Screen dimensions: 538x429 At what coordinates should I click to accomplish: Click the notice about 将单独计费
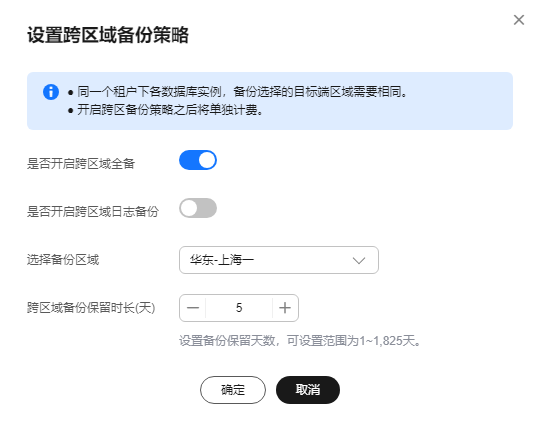(170, 110)
